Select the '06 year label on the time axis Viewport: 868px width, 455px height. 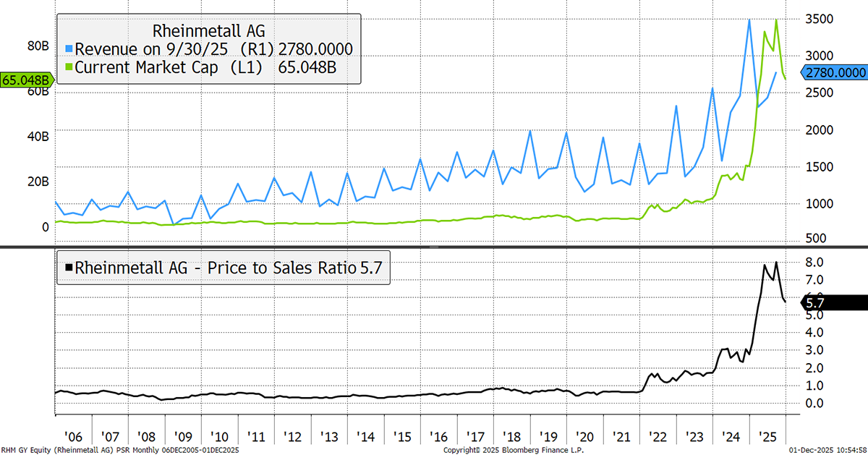(73, 438)
